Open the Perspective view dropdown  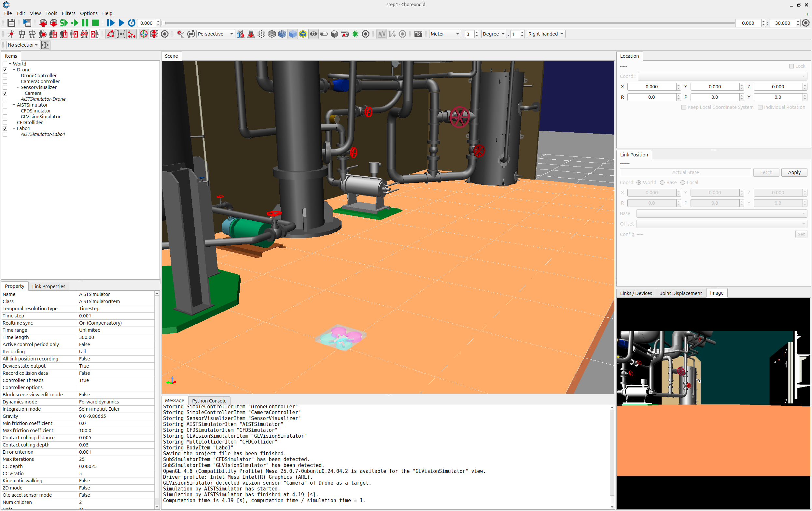[215, 34]
